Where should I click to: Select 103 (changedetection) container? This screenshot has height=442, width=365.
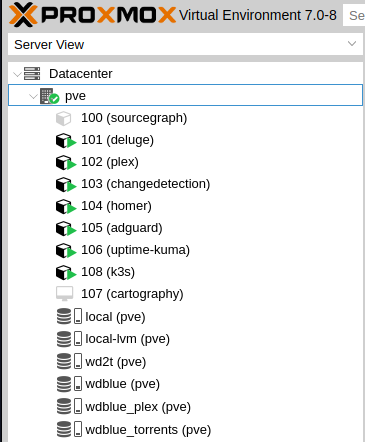pyautogui.click(x=146, y=184)
